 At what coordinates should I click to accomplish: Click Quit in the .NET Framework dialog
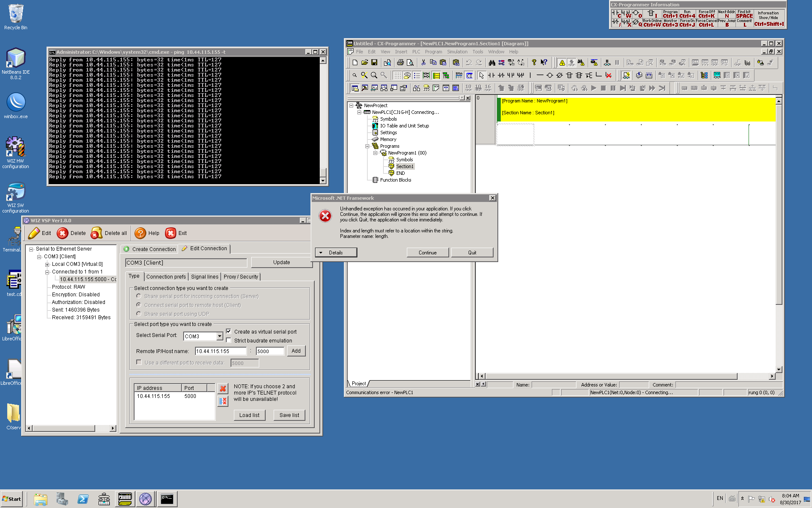point(472,253)
